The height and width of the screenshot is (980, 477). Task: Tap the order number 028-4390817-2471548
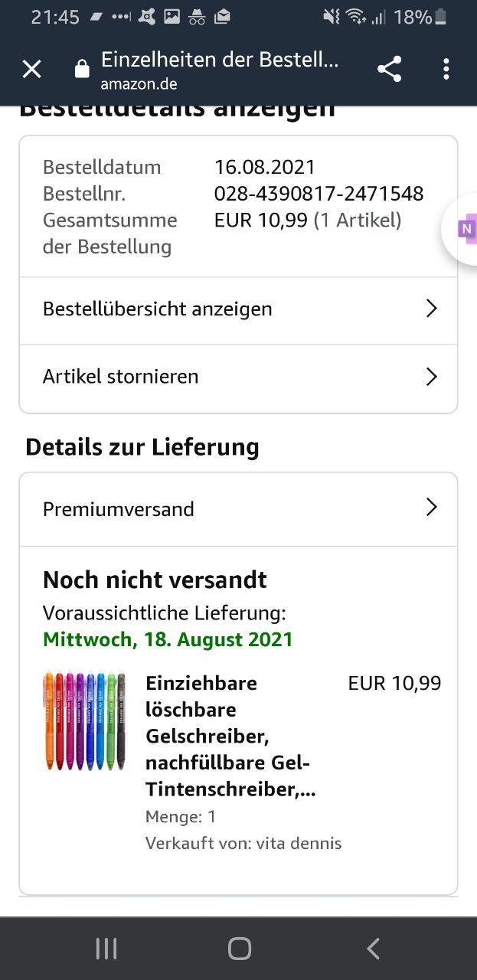(x=319, y=194)
